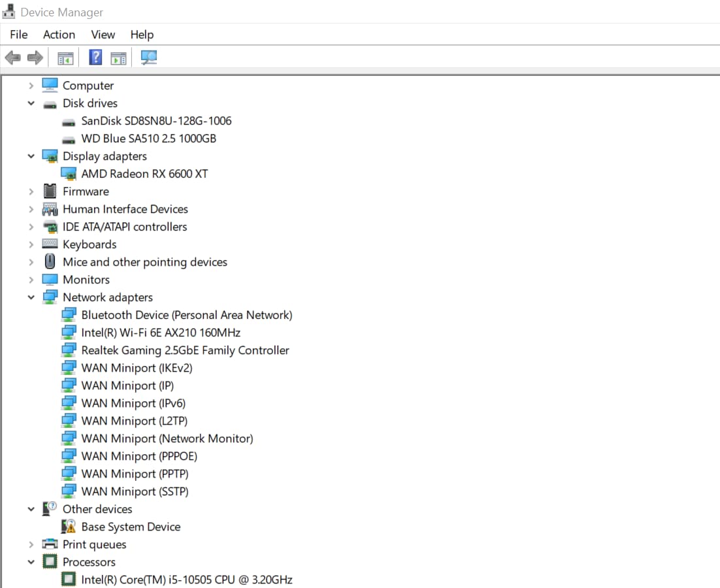Open the Help documentation toolbar icon

click(x=95, y=57)
